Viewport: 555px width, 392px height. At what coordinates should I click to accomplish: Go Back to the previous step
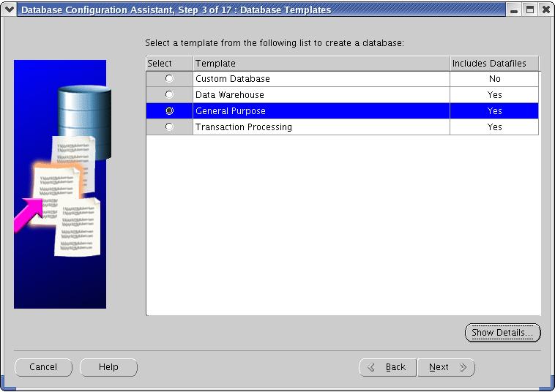point(388,367)
